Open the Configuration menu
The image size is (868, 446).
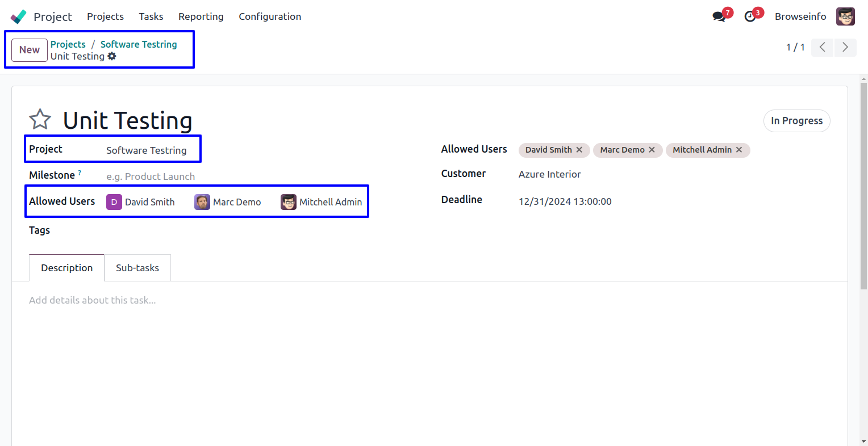pyautogui.click(x=270, y=16)
